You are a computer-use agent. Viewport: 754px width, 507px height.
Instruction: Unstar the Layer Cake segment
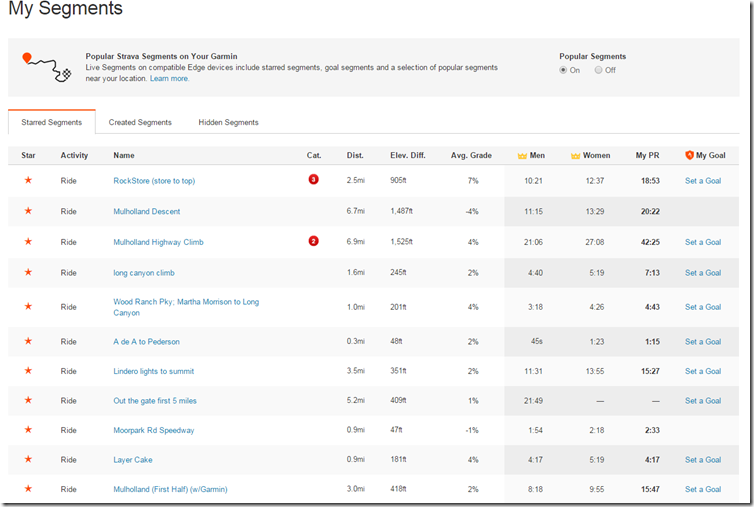tap(28, 459)
